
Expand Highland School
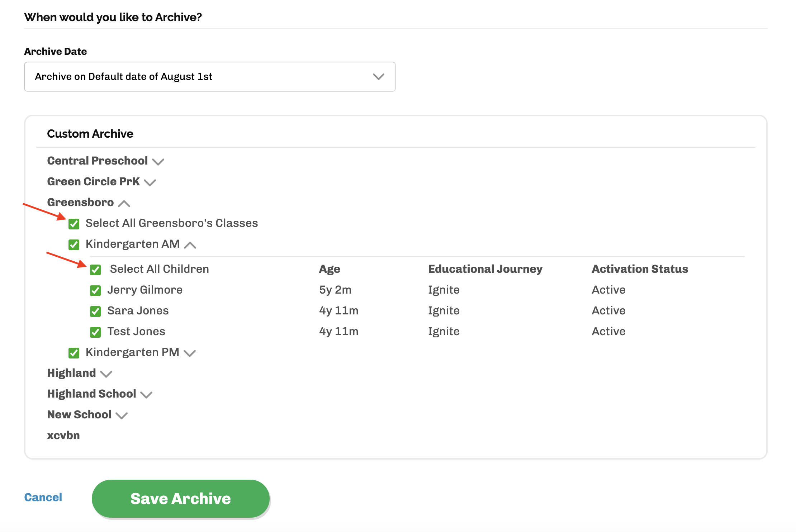pos(146,394)
